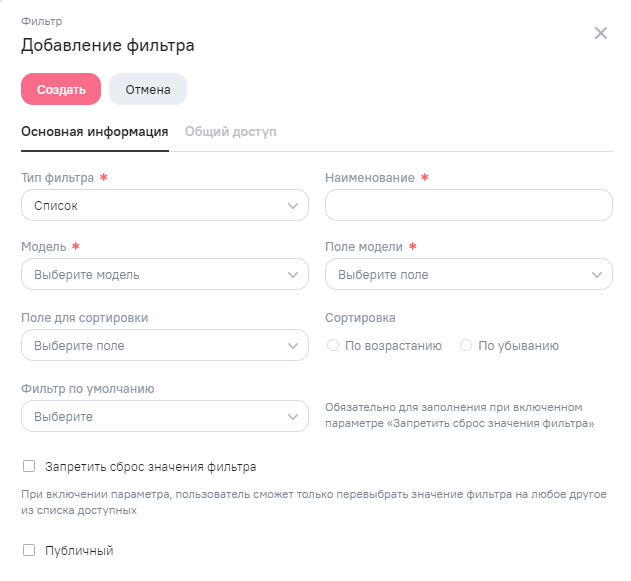This screenshot has width=631, height=581.
Task: Switch to the Общий доступ tab
Action: click(230, 132)
